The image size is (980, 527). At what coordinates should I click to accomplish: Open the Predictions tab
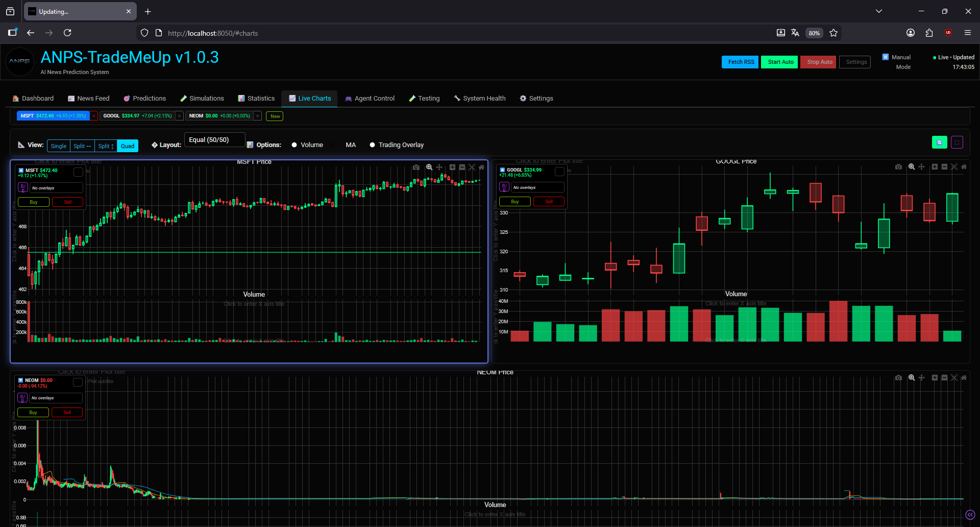[144, 99]
